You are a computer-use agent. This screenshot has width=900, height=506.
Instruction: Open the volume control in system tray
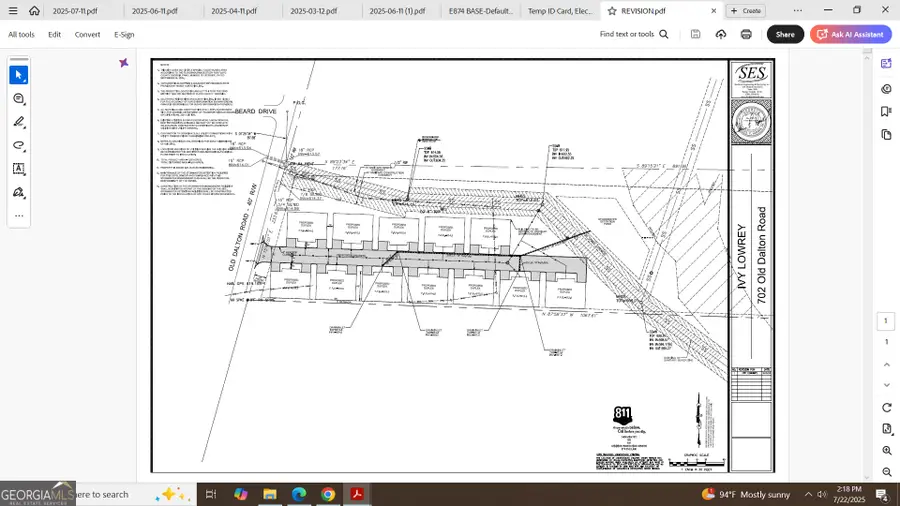click(x=822, y=494)
